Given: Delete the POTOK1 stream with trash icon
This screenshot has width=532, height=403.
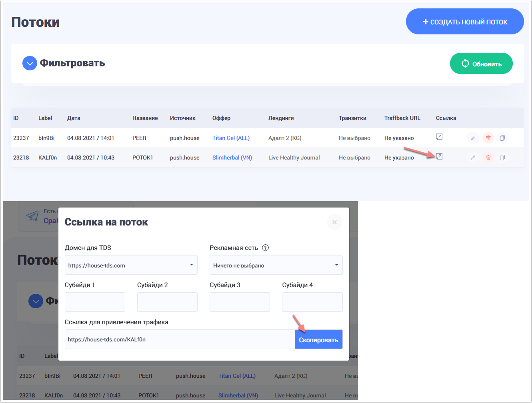Looking at the screenshot, I should click(488, 158).
